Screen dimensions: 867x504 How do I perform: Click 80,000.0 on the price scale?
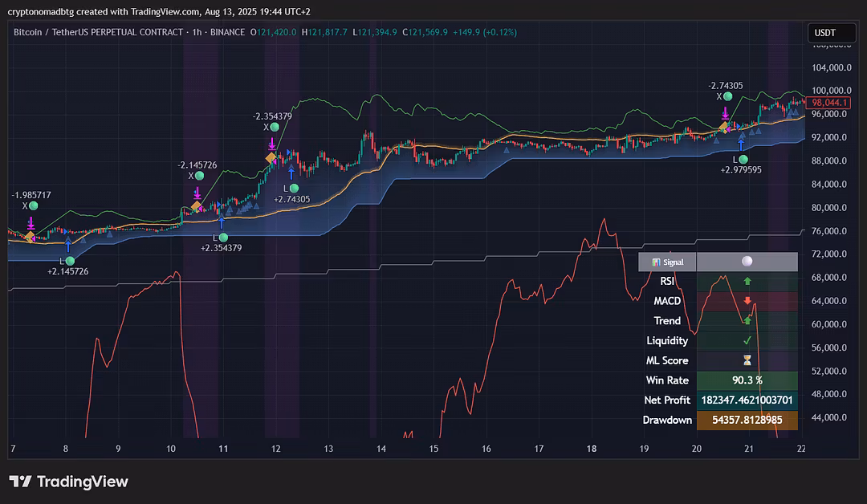click(x=830, y=207)
